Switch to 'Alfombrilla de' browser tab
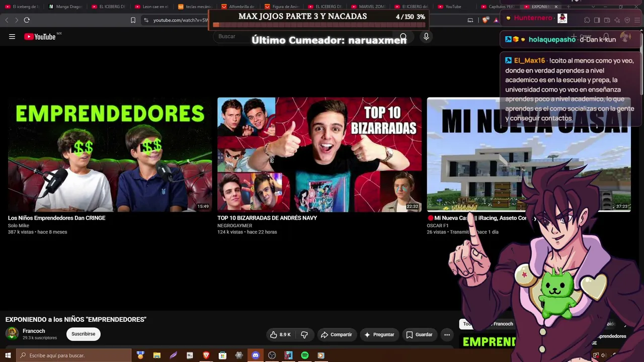 coord(238,7)
